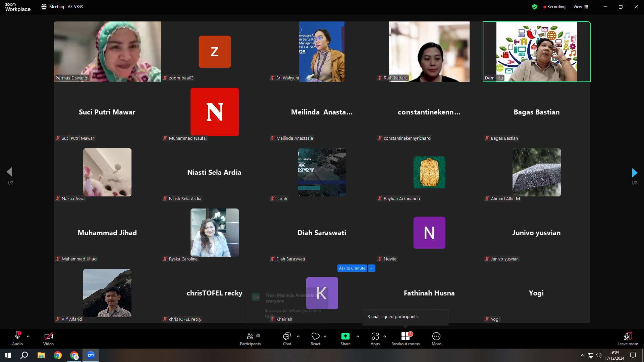Click the Recording indicator
This screenshot has height=362, width=644.
pyautogui.click(x=554, y=7)
